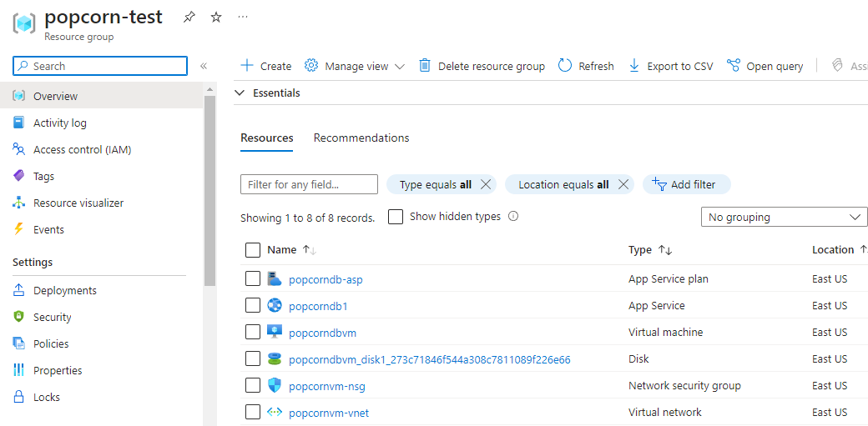Collapse the sidebar with the double chevron
The image size is (868, 426).
[204, 66]
